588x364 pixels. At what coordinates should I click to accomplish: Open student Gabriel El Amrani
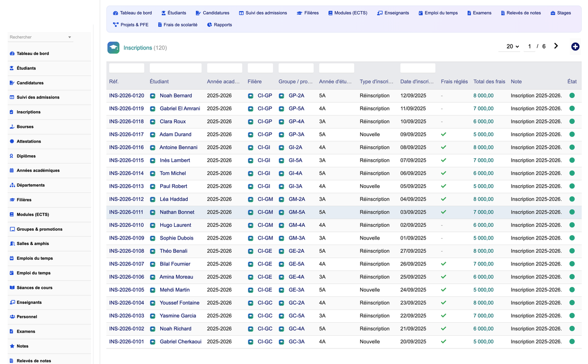(x=180, y=109)
